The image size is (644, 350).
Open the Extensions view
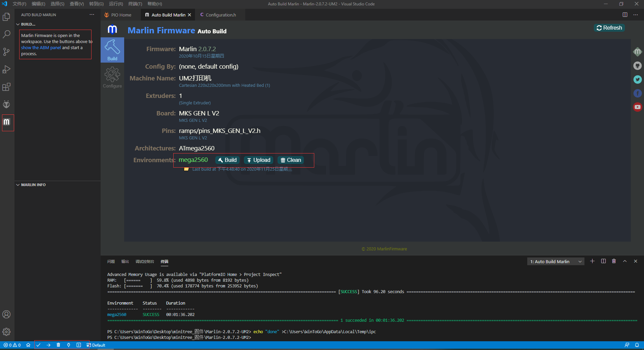6,87
